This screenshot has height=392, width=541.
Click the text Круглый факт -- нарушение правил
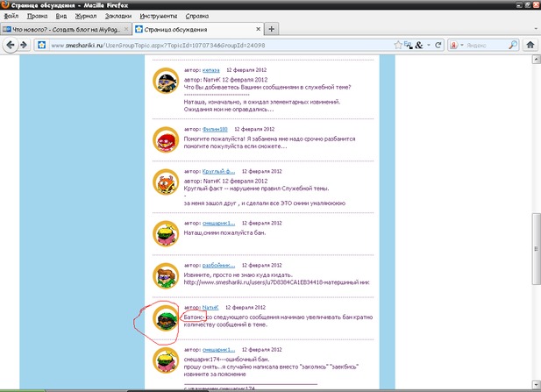(256, 188)
